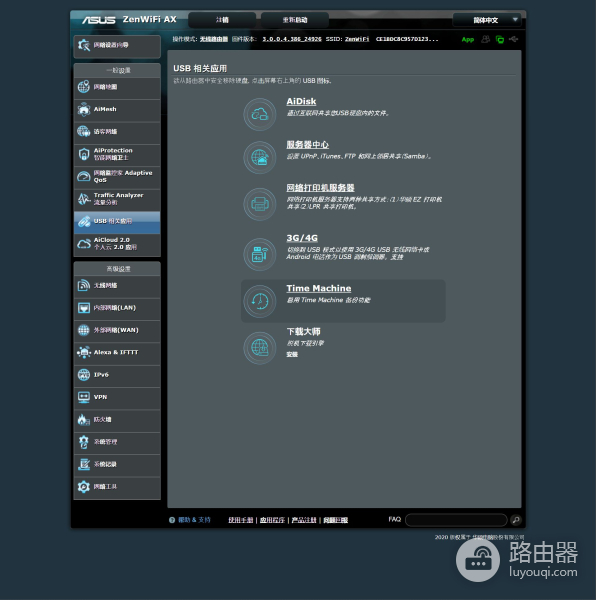Open Adaptive QoS sidebar item
This screenshot has width=596, height=600.
click(117, 177)
